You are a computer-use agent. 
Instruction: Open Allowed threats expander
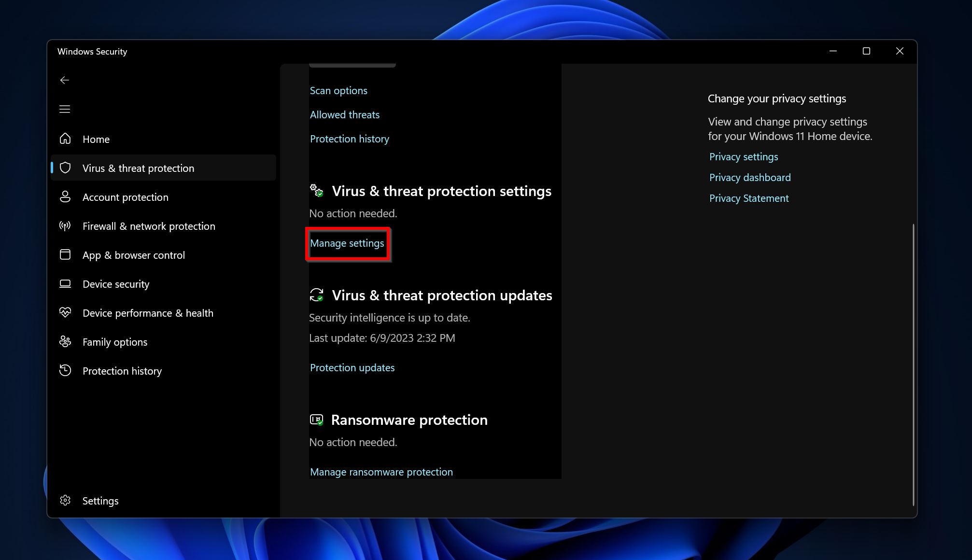point(345,114)
